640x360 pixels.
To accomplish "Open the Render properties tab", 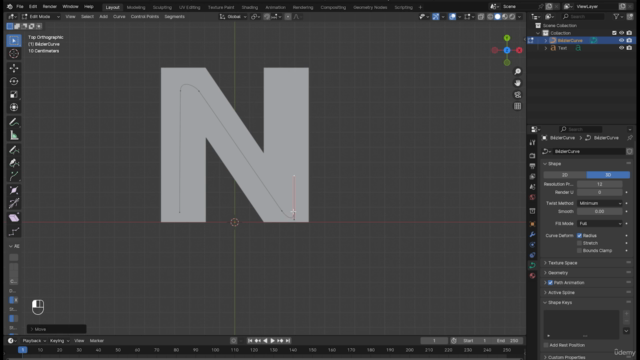I will point(532,156).
